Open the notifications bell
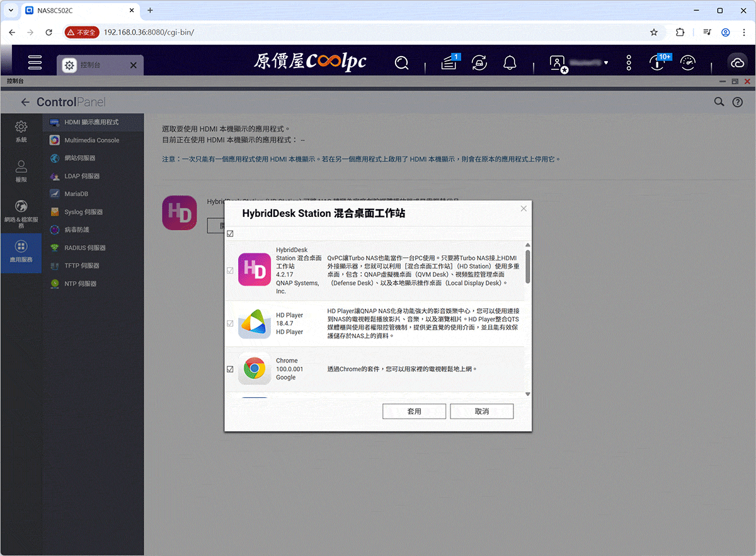 pyautogui.click(x=510, y=62)
